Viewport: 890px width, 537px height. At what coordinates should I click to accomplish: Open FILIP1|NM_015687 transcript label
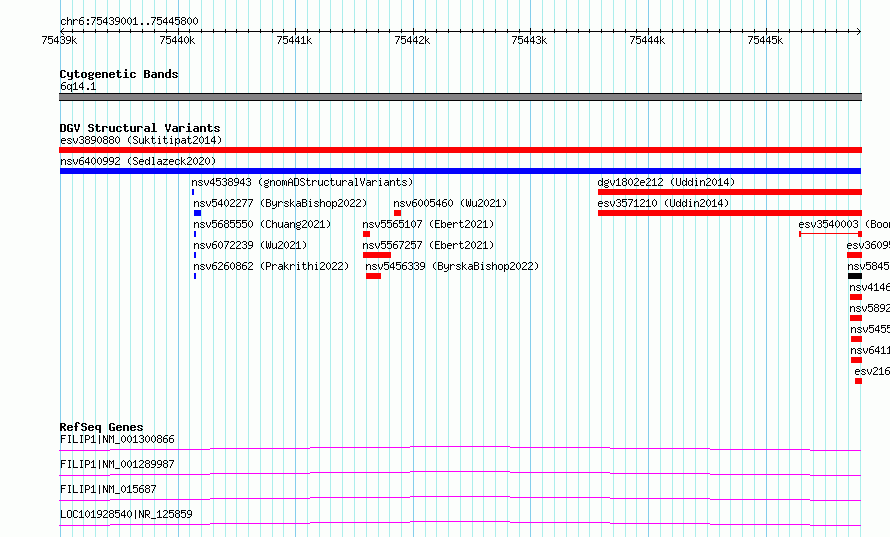108,489
